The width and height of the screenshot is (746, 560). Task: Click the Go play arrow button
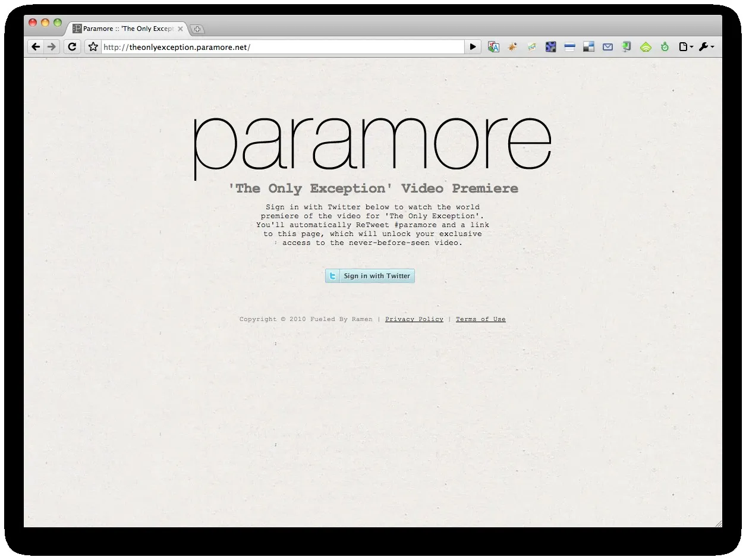[473, 46]
